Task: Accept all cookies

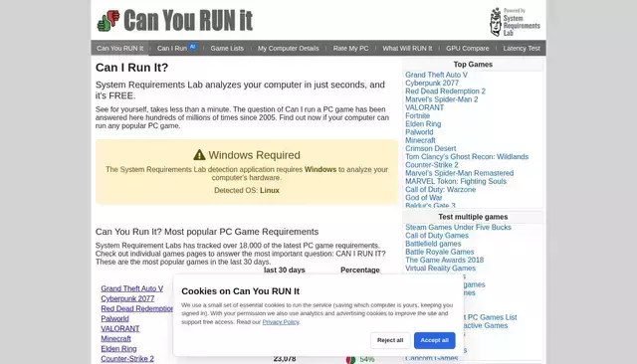Action: (434, 340)
